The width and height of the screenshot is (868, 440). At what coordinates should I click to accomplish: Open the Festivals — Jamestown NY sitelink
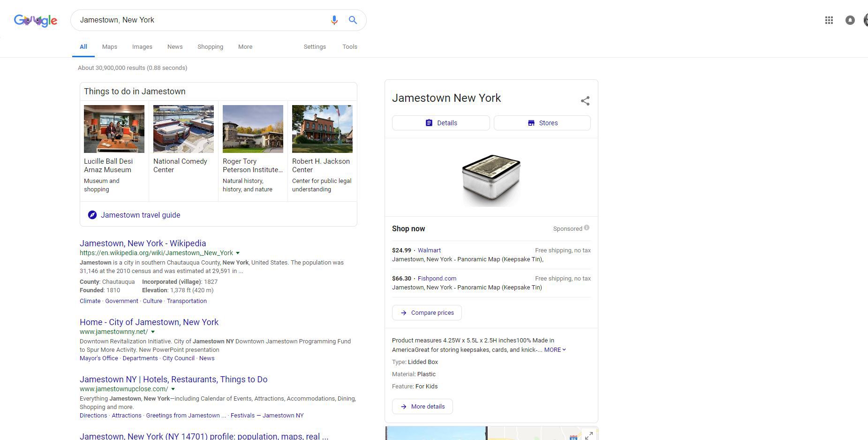tap(267, 416)
